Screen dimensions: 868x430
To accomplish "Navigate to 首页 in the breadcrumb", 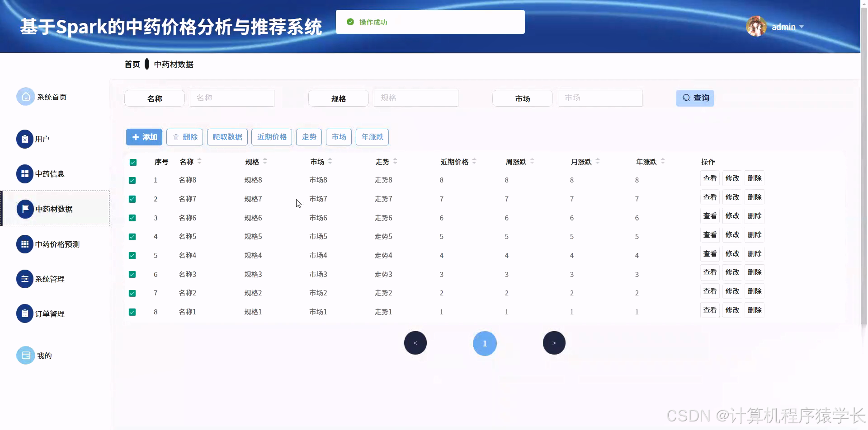I will [x=132, y=64].
